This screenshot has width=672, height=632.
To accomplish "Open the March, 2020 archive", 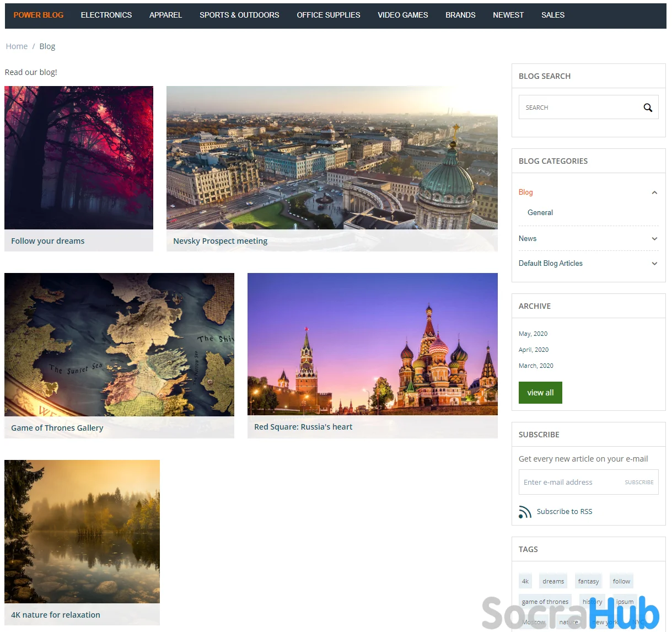I will [536, 366].
